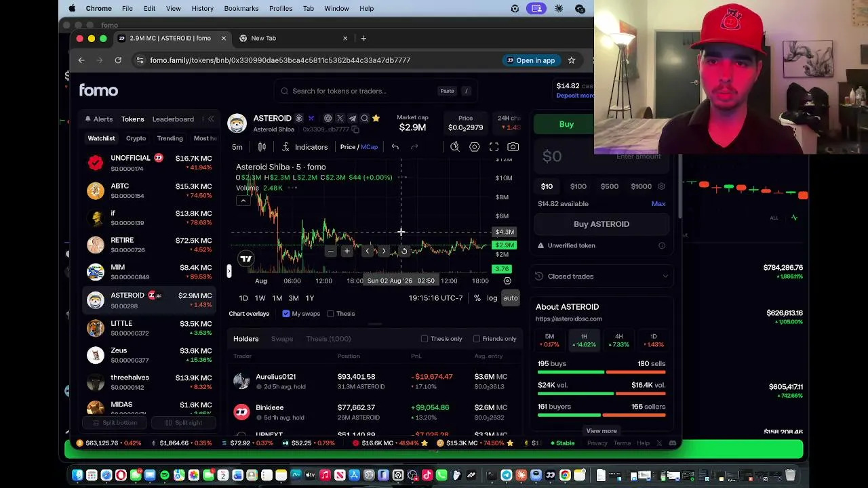Viewport: 868px width, 488px height.
Task: Redo the chart action
Action: pos(414,147)
